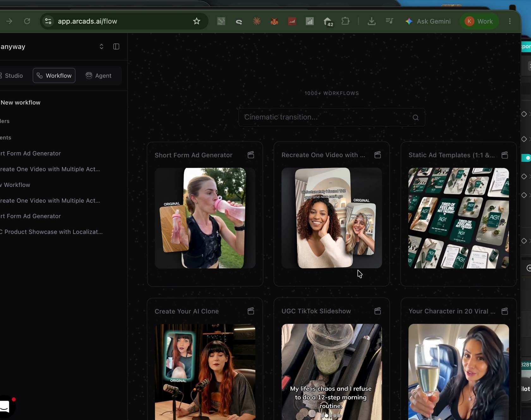This screenshot has height=420, width=531.
Task: Open UGC Product Showcase with Localization item
Action: [x=51, y=232]
